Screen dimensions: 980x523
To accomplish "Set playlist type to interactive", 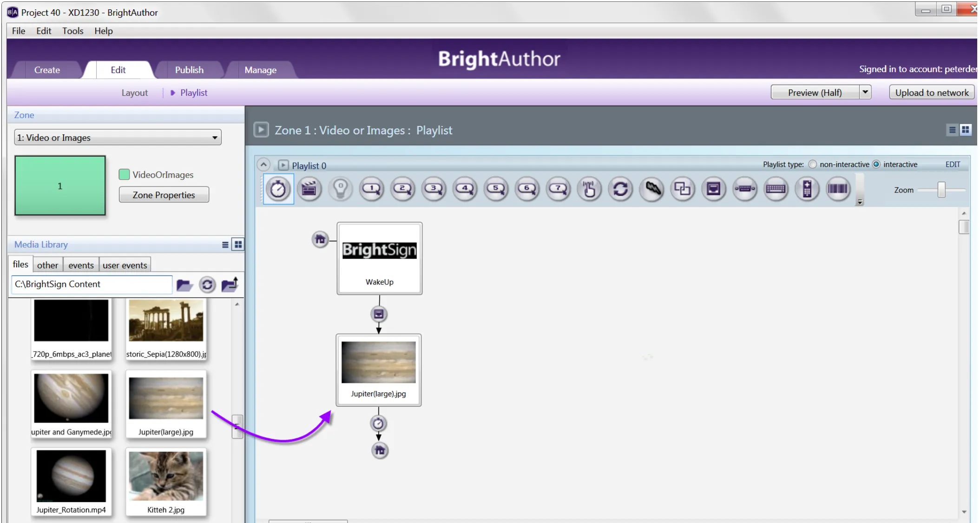I will pos(876,165).
